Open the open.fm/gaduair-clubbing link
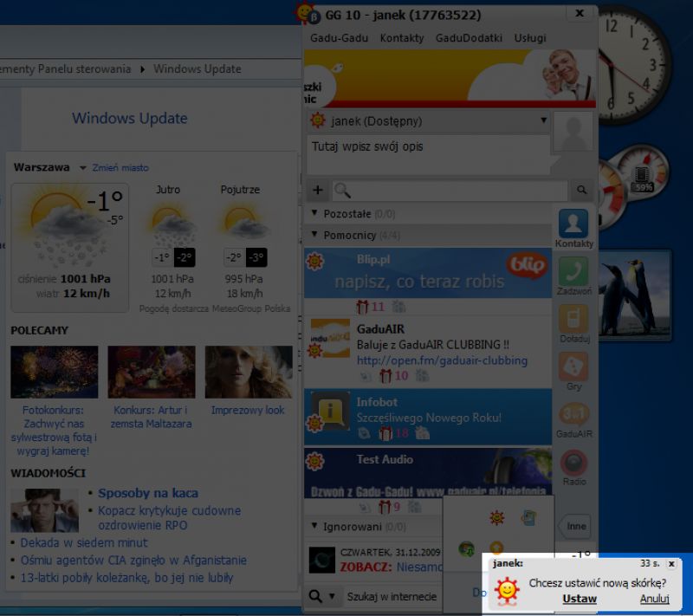 tap(442, 360)
